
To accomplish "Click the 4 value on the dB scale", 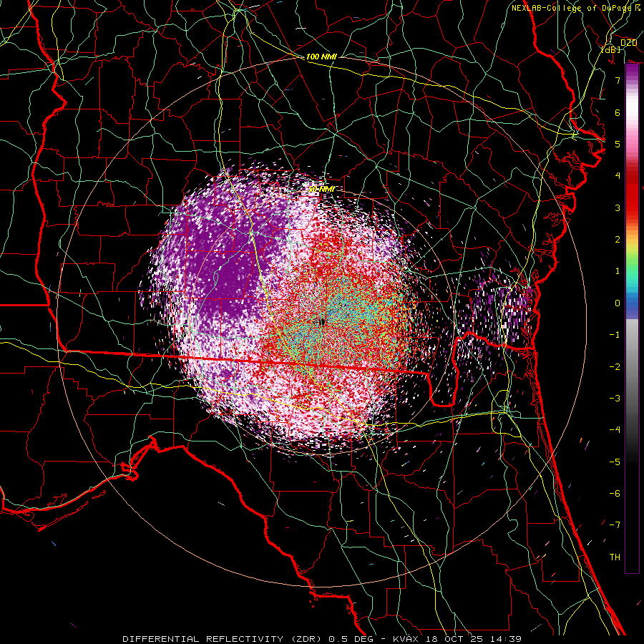I will pos(618,176).
